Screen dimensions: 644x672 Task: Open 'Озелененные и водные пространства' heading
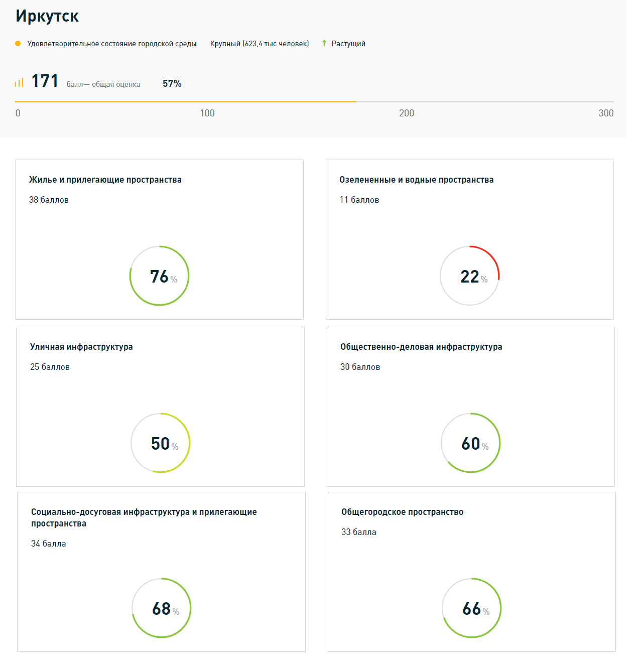pyautogui.click(x=416, y=180)
